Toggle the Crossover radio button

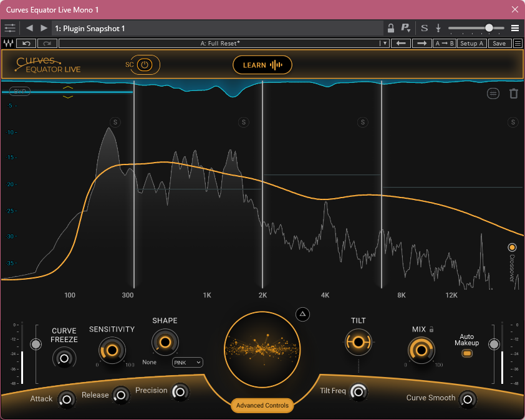pyautogui.click(x=512, y=247)
